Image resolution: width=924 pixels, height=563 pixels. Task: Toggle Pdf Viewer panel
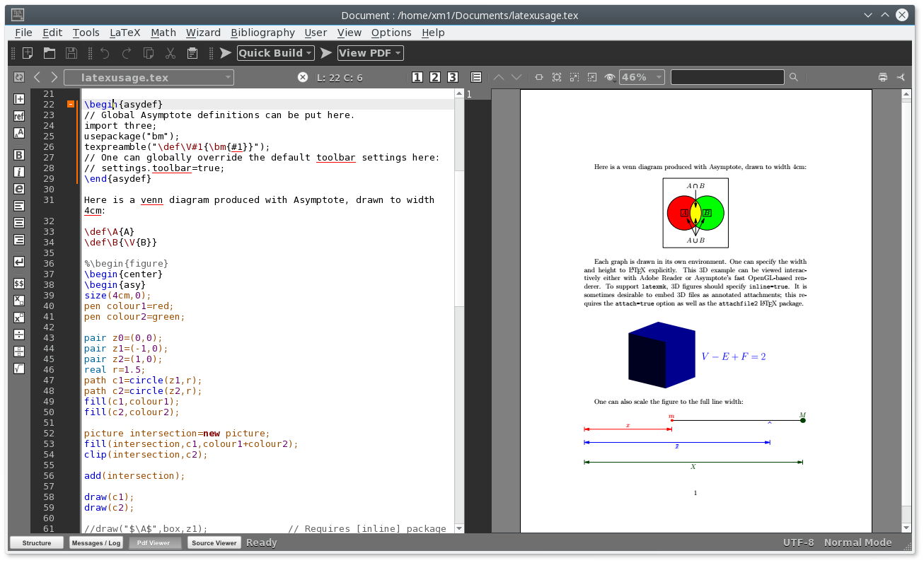[155, 543]
